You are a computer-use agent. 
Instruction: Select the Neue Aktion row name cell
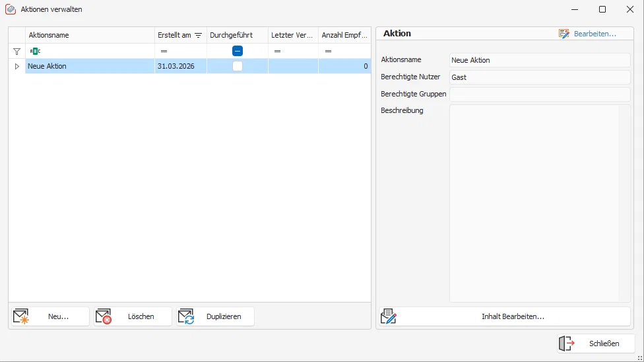coord(90,66)
